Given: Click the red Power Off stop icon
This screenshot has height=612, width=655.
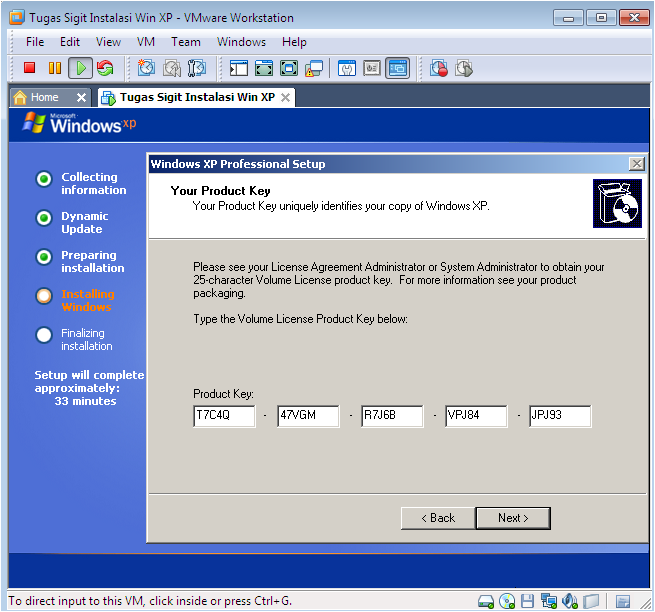Looking at the screenshot, I should point(29,68).
